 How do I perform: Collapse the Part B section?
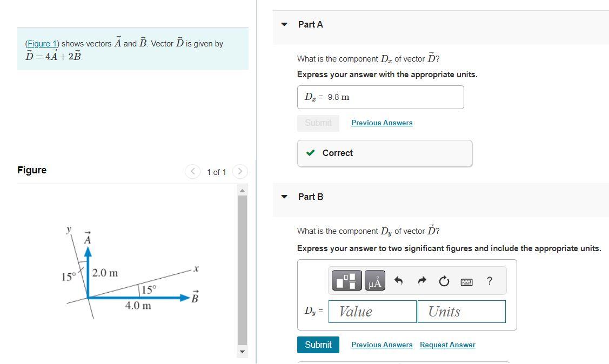[284, 197]
